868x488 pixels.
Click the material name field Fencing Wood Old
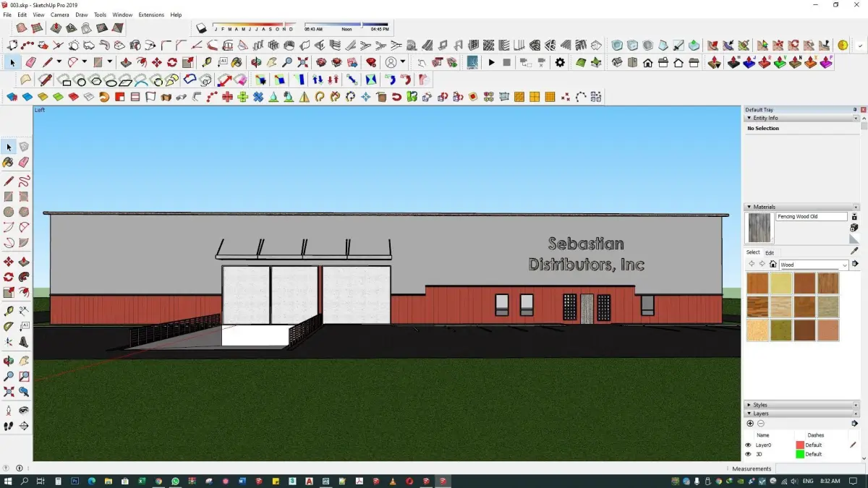coord(811,217)
